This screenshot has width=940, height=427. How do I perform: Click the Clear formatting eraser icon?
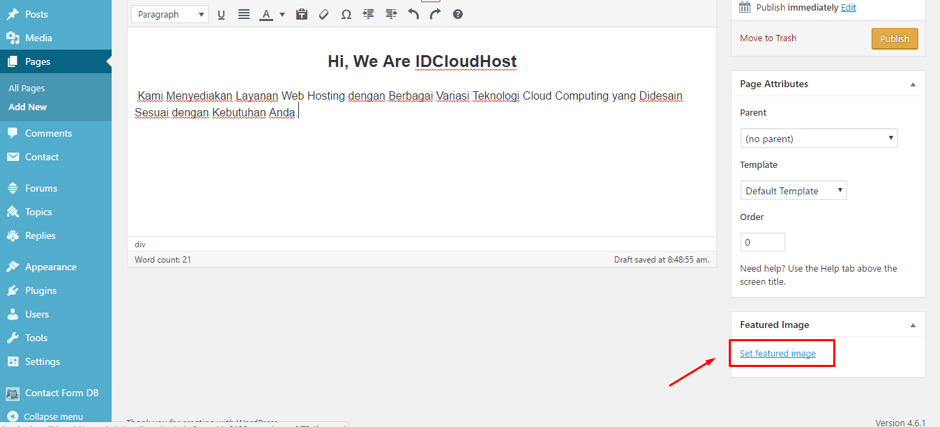tap(324, 14)
